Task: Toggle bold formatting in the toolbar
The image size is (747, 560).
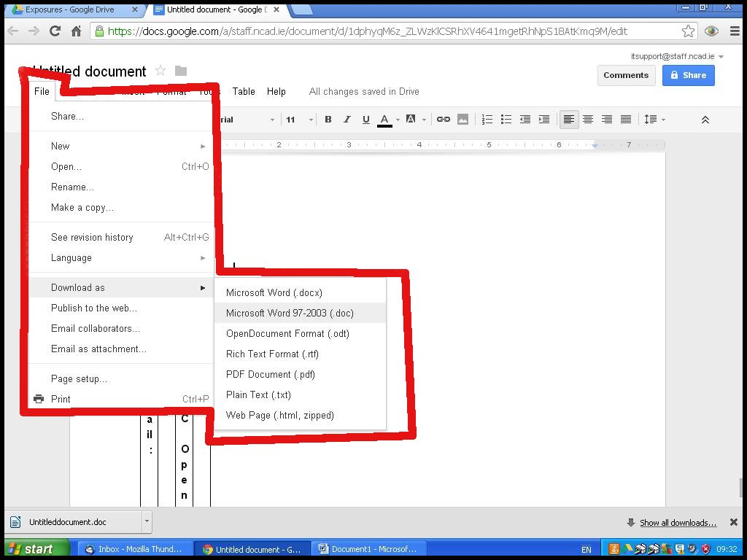Action: 328,120
